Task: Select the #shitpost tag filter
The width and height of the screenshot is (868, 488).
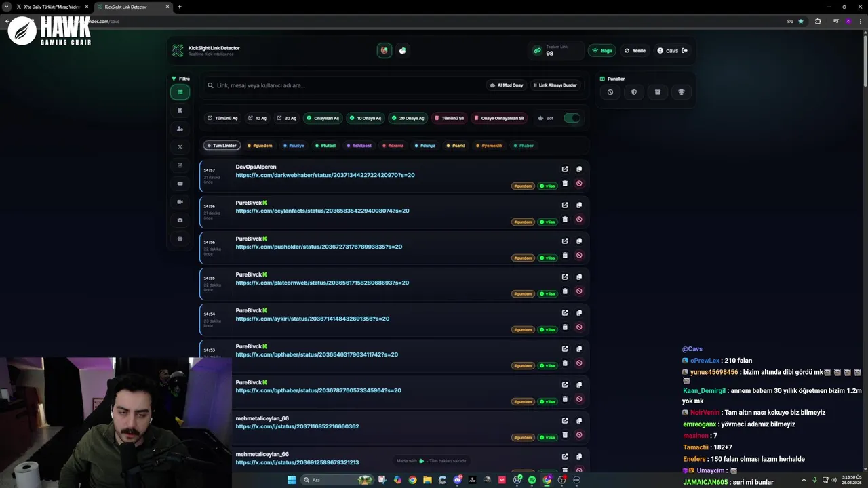Action: [x=359, y=146]
